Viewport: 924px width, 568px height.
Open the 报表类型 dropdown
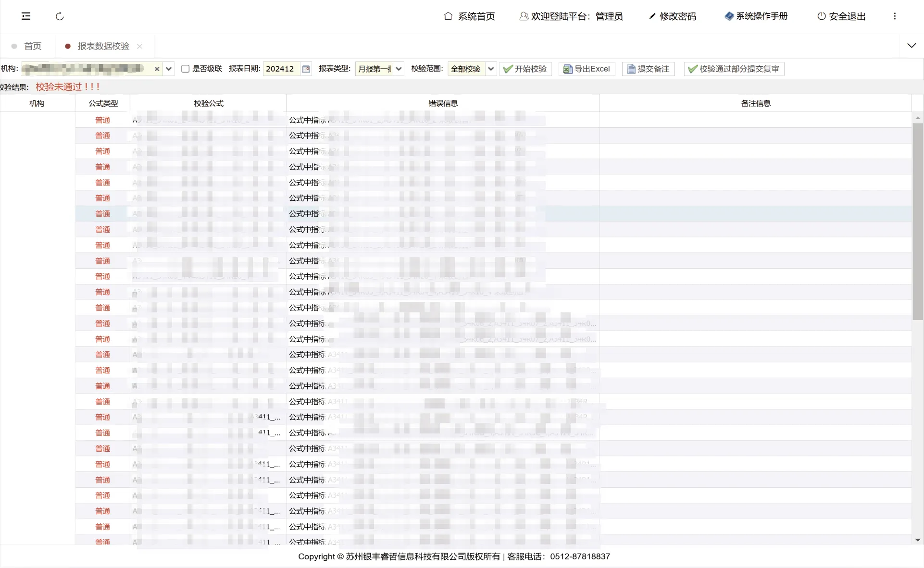(x=399, y=69)
